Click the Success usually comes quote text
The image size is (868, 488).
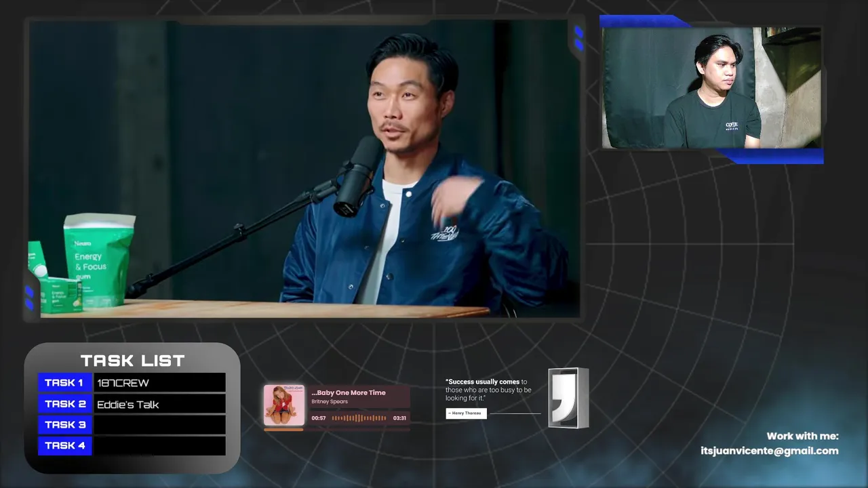488,390
